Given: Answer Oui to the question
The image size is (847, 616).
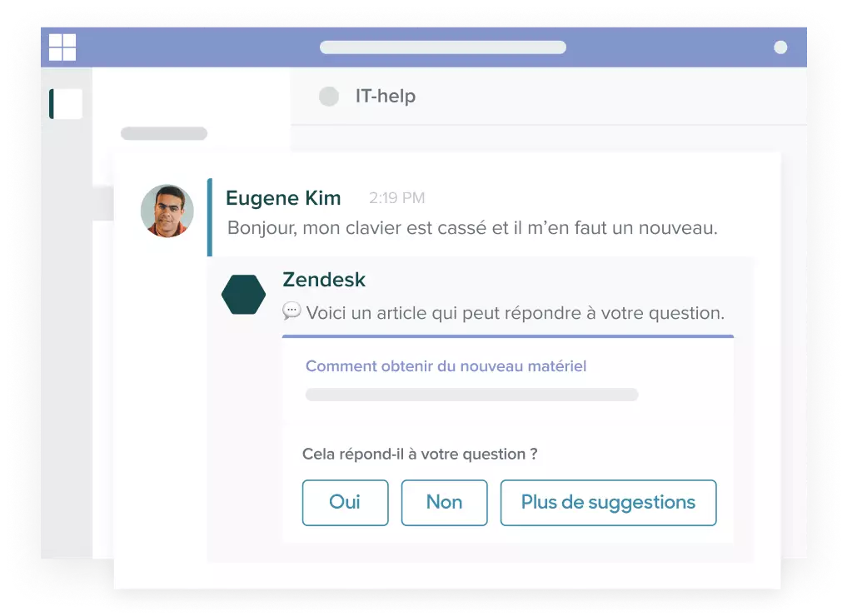Looking at the screenshot, I should pos(345,503).
